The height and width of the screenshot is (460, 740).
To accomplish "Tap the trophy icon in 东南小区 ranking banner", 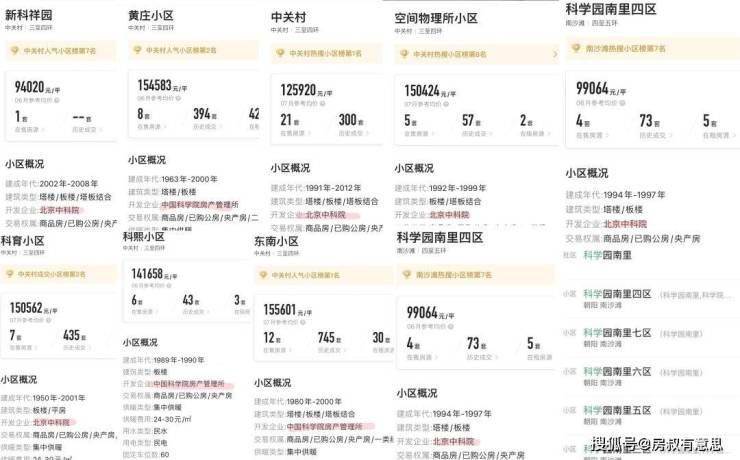I will [263, 275].
